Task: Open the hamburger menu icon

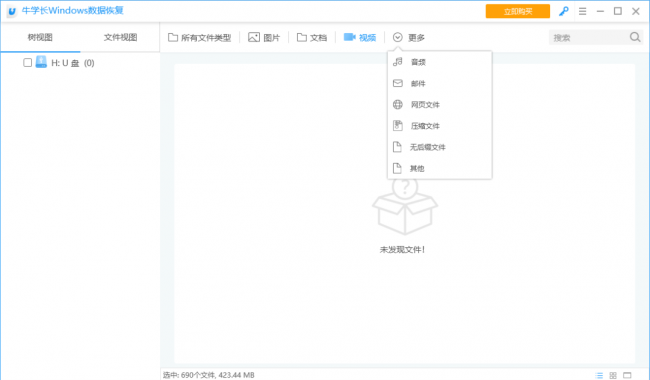Action: click(582, 12)
